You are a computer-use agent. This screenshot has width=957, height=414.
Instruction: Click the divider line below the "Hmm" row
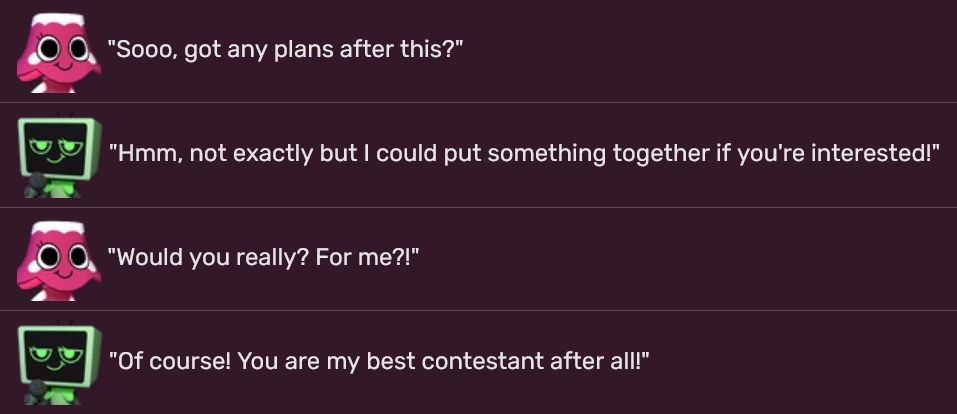pyautogui.click(x=478, y=207)
